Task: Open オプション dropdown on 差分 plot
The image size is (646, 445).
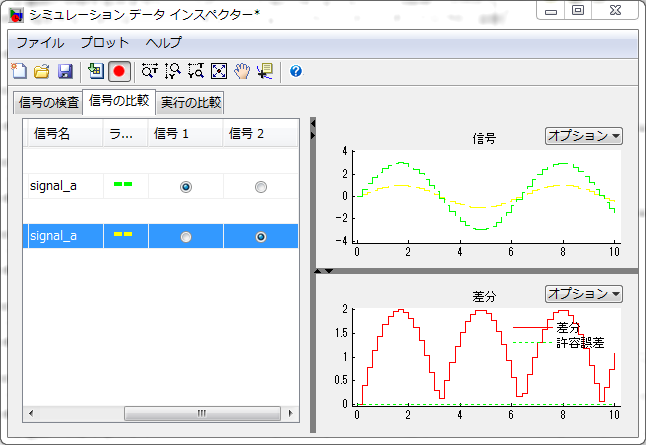Action: [584, 293]
